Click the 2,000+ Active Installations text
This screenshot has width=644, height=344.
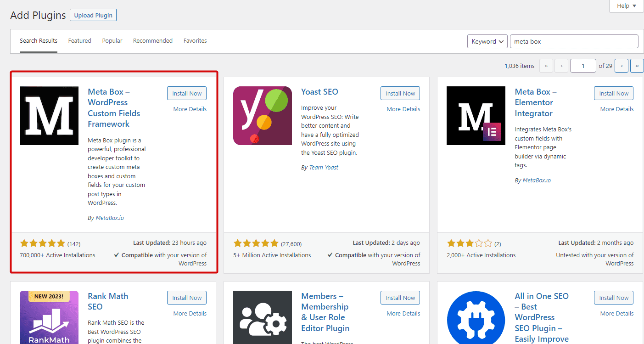[481, 255]
